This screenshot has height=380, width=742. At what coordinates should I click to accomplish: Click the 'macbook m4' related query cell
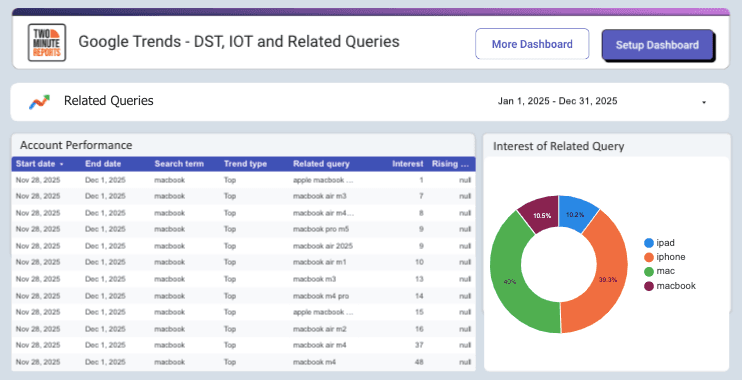coord(314,362)
